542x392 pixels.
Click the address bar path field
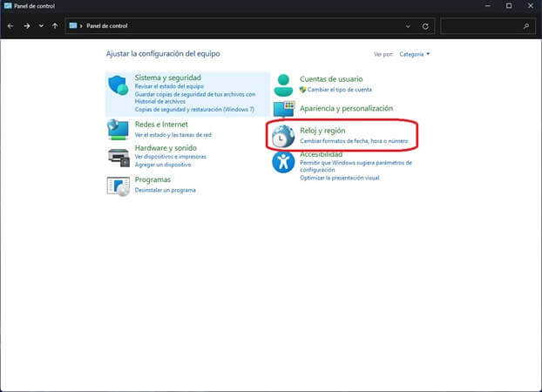[x=249, y=26]
